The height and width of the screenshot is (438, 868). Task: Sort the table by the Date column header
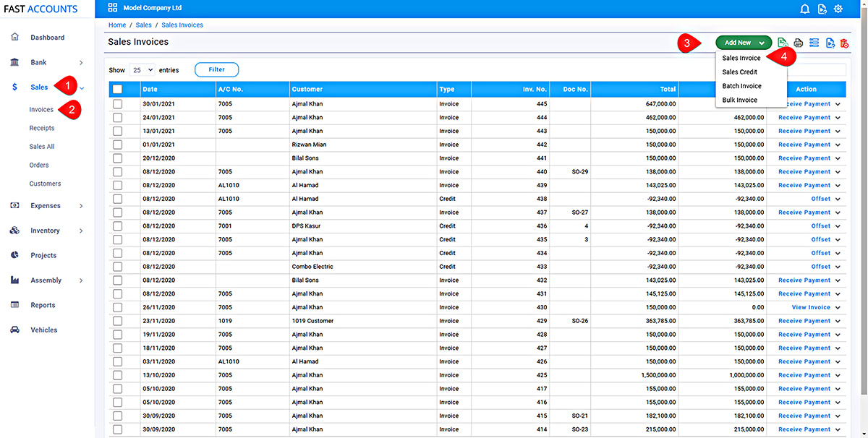pos(150,89)
